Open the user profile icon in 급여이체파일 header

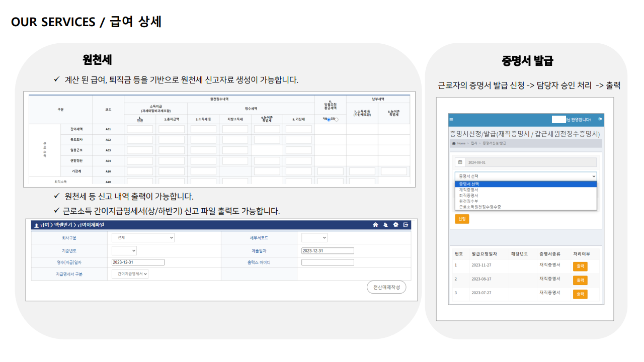[x=385, y=225]
